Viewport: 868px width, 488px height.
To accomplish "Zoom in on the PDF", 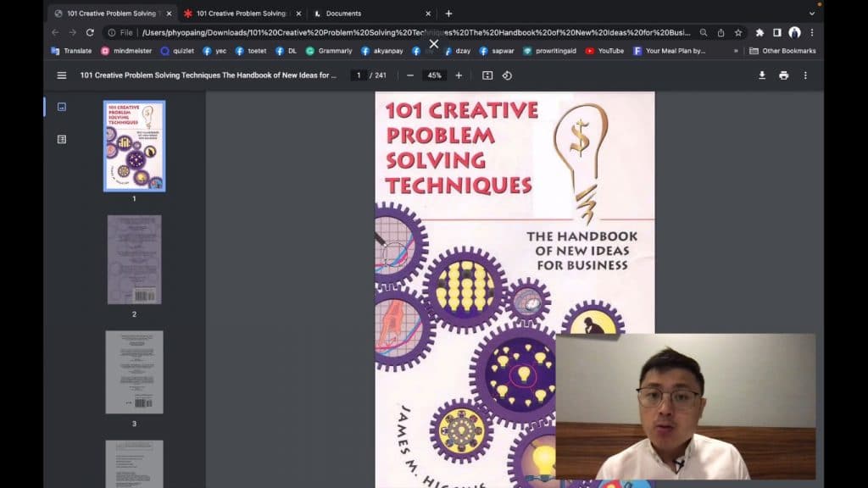I will (x=459, y=75).
